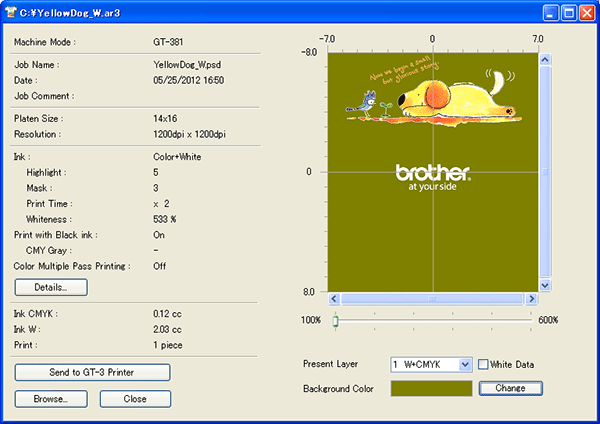Click the preview's scroll up arrow
The image size is (600, 424).
click(x=545, y=58)
